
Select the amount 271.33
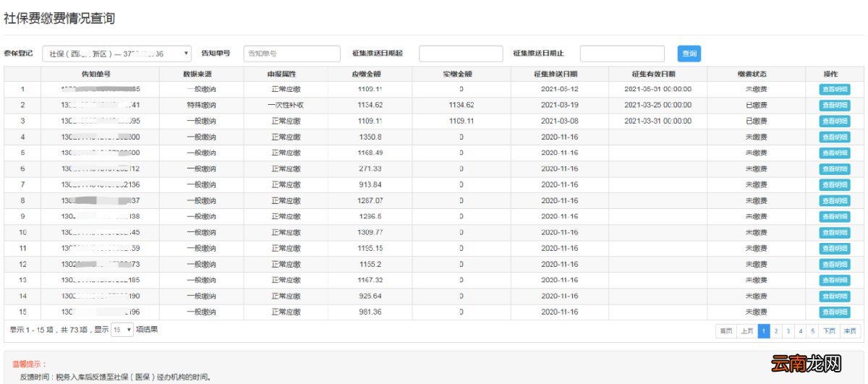tap(370, 169)
